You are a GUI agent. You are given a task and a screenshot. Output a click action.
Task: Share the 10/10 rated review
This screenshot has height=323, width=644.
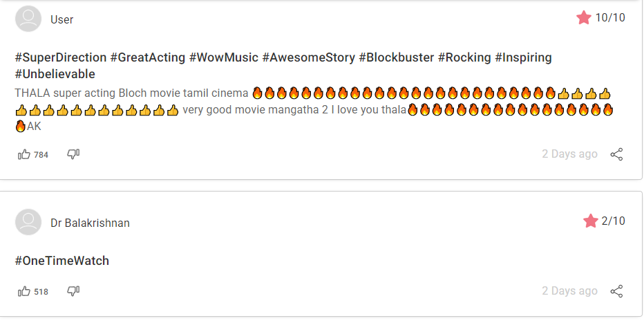616,154
